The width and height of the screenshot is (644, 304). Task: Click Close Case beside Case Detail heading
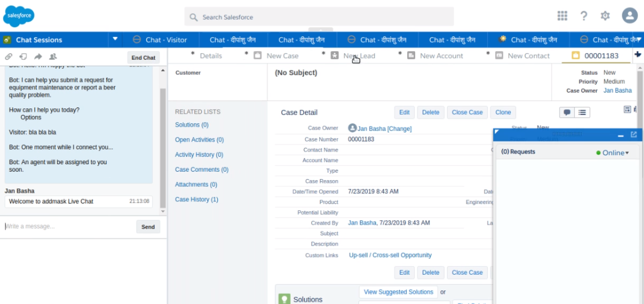click(x=467, y=112)
